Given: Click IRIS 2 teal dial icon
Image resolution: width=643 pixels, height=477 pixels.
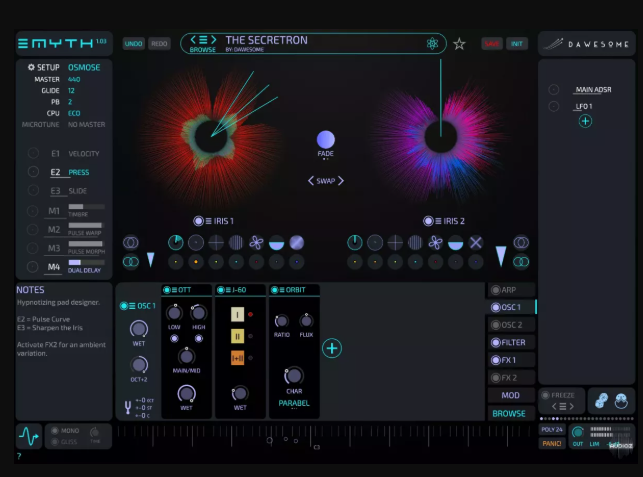Looking at the screenshot, I should pos(355,243).
